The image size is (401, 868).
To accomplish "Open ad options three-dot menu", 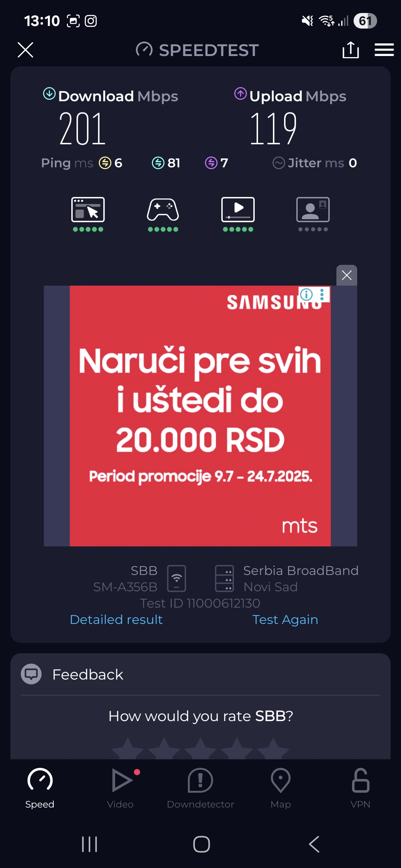I will (322, 295).
